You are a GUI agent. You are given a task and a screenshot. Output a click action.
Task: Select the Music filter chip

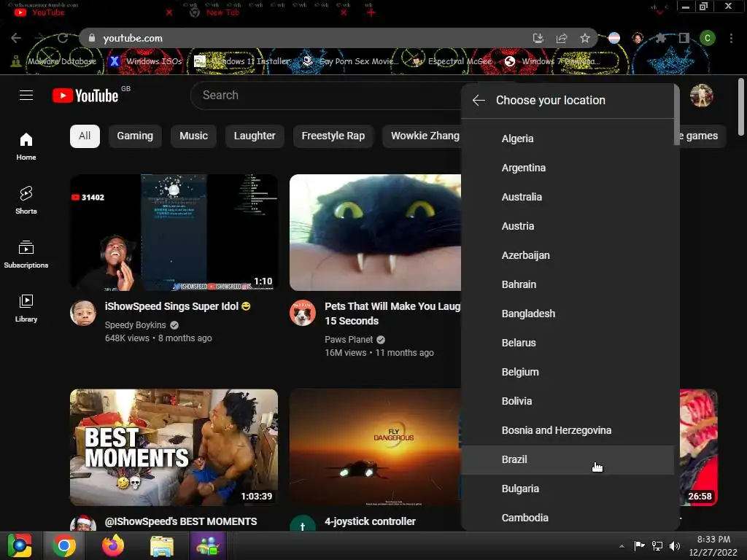[x=193, y=136]
